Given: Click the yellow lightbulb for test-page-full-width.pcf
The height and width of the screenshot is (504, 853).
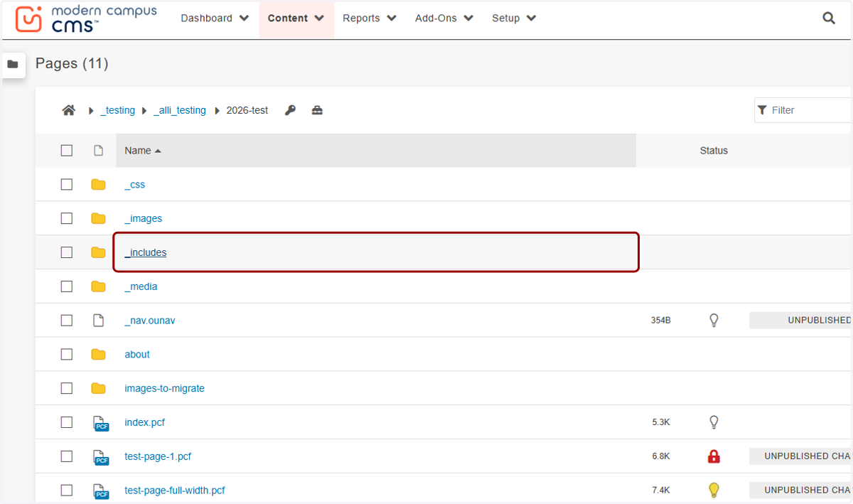Looking at the screenshot, I should pyautogui.click(x=714, y=490).
